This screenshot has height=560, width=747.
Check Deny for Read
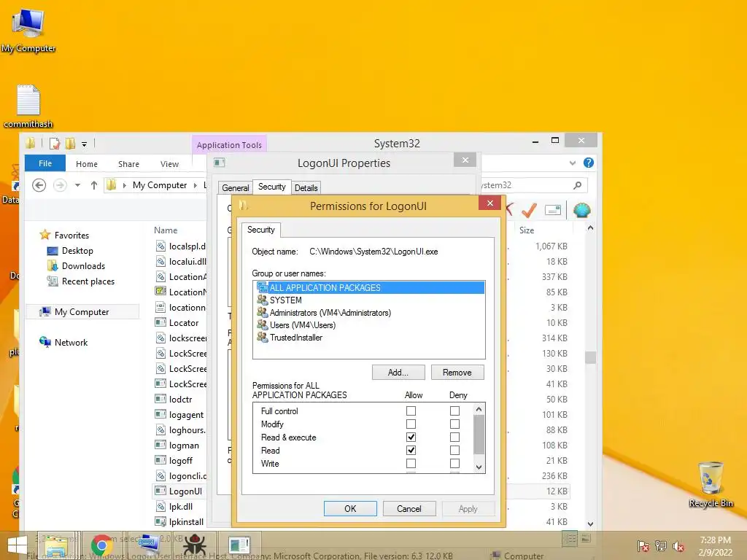coord(455,450)
